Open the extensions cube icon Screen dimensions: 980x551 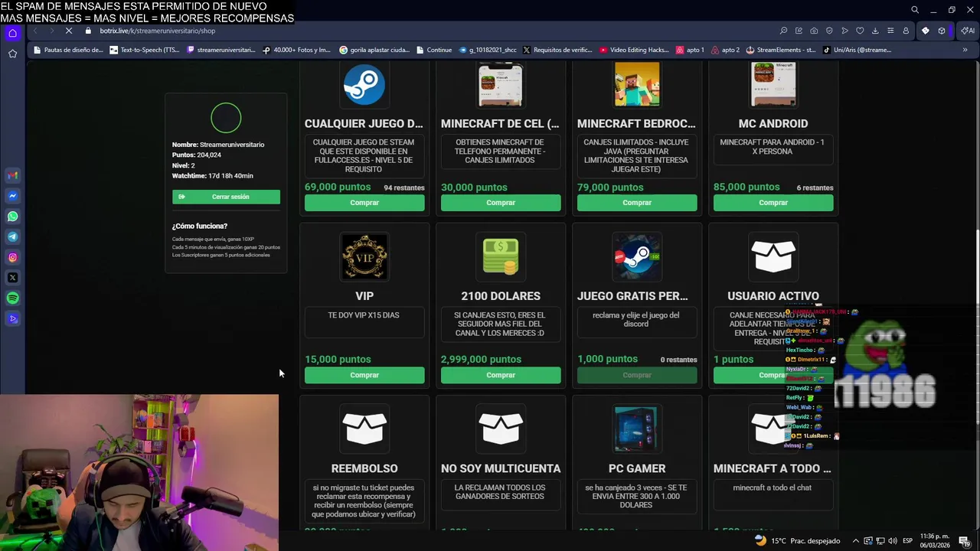942,31
